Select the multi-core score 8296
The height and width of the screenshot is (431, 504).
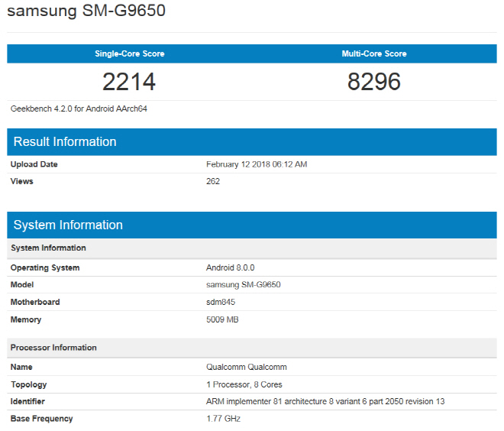coord(374,82)
